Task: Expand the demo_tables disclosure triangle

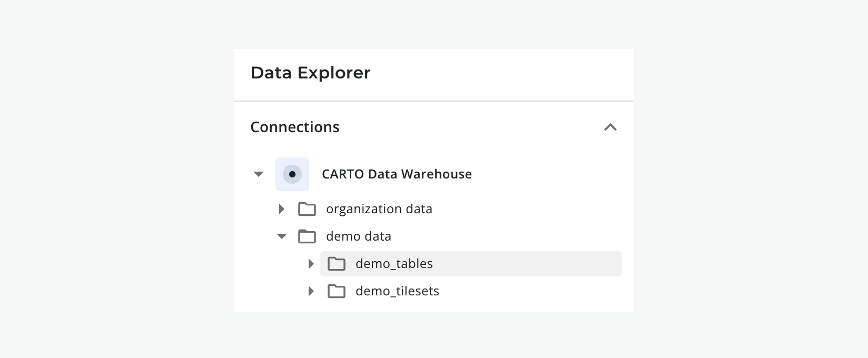Action: pyautogui.click(x=311, y=264)
